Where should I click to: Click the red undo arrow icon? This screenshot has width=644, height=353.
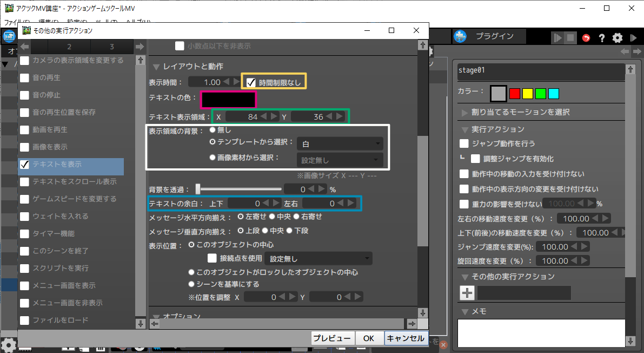tap(586, 38)
